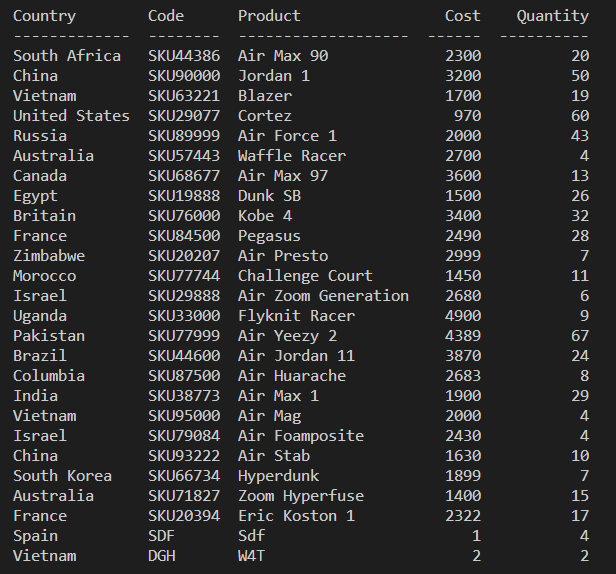Viewport: 616px width, 574px height.
Task: Click the Canada country cell
Action: click(x=40, y=176)
